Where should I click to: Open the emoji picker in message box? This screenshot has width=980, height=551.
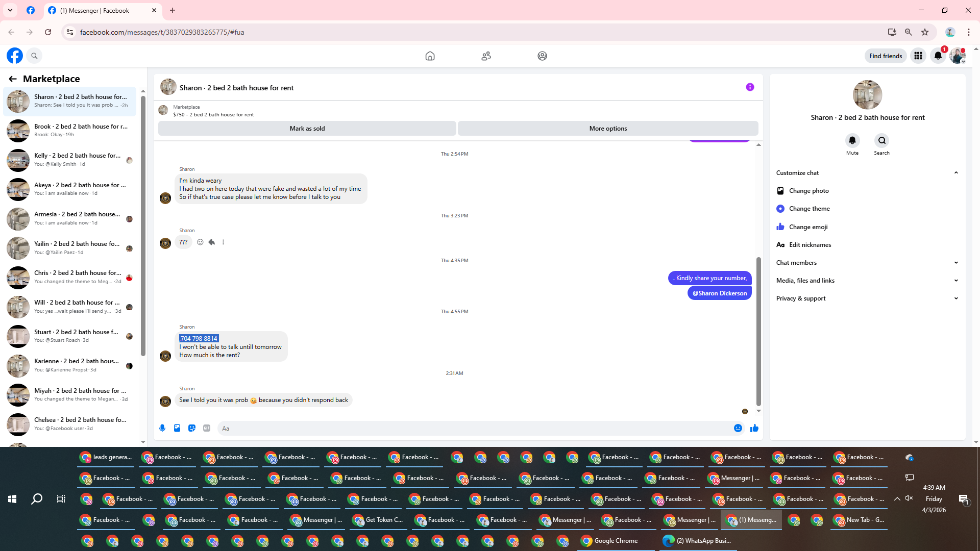pos(738,428)
